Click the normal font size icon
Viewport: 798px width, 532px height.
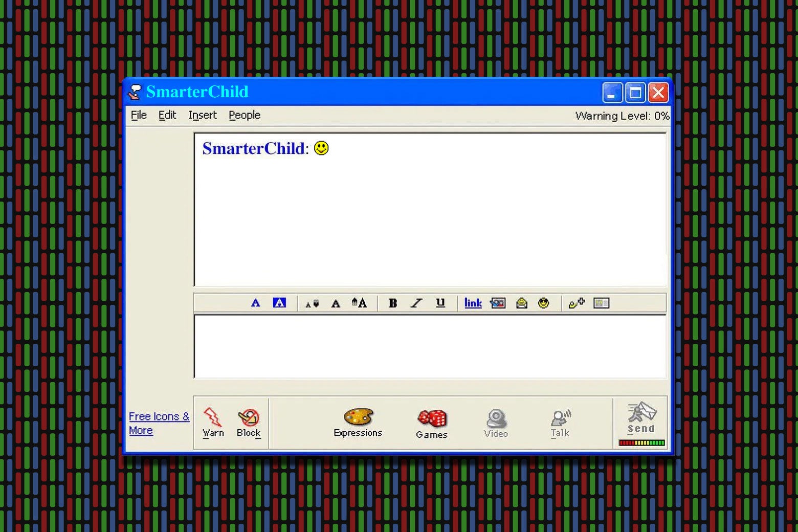pyautogui.click(x=336, y=303)
